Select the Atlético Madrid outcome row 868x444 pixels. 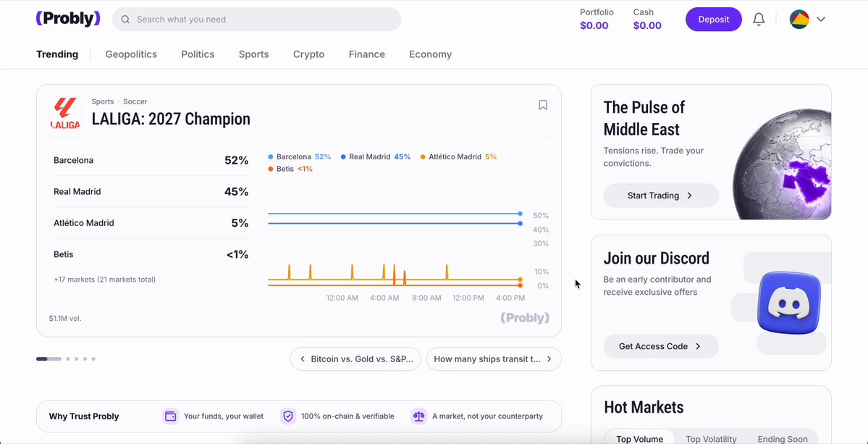click(x=151, y=223)
